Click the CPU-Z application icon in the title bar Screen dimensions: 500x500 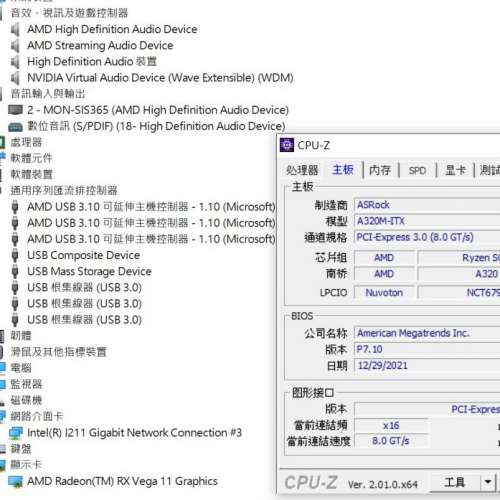[287, 145]
